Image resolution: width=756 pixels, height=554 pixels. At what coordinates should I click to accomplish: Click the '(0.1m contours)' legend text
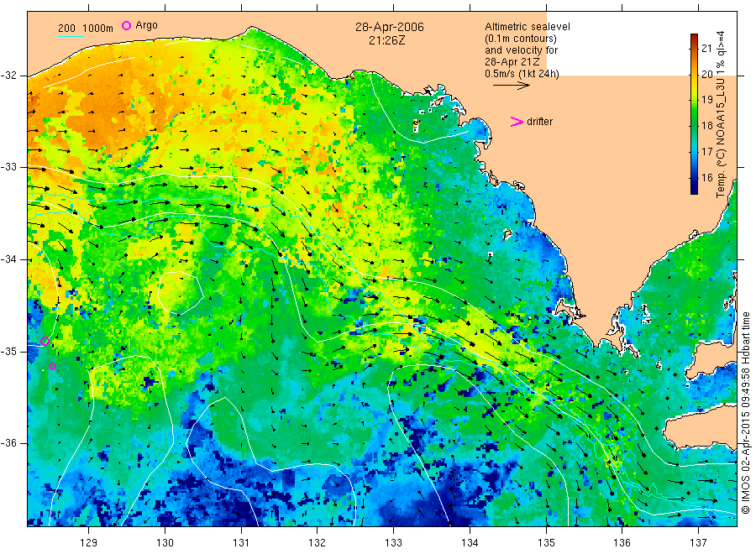(x=520, y=39)
